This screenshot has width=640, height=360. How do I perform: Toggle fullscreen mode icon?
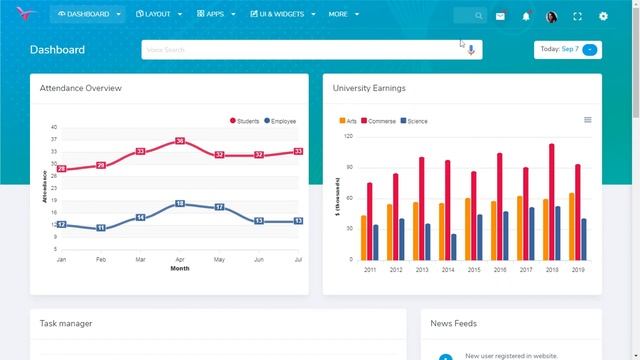[578, 16]
